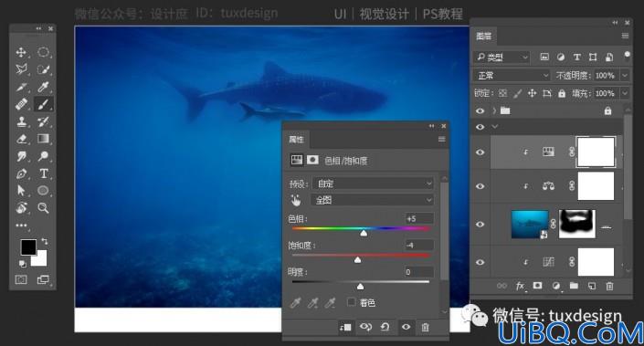Open the opacity dropdown arrow
The image size is (644, 346).
[x=625, y=76]
